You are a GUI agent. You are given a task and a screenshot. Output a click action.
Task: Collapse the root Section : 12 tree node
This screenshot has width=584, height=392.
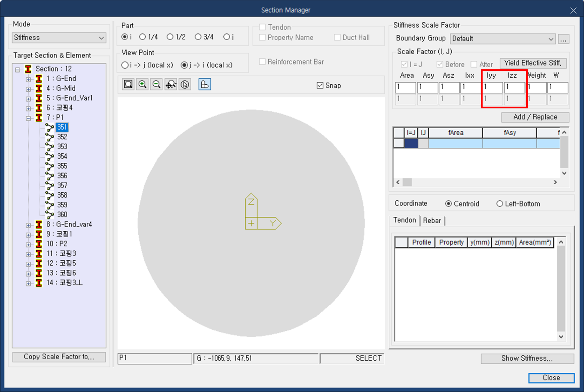pos(17,70)
